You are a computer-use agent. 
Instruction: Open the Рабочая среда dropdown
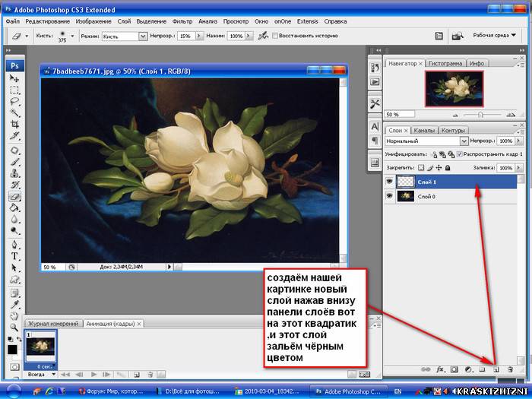pyautogui.click(x=494, y=35)
